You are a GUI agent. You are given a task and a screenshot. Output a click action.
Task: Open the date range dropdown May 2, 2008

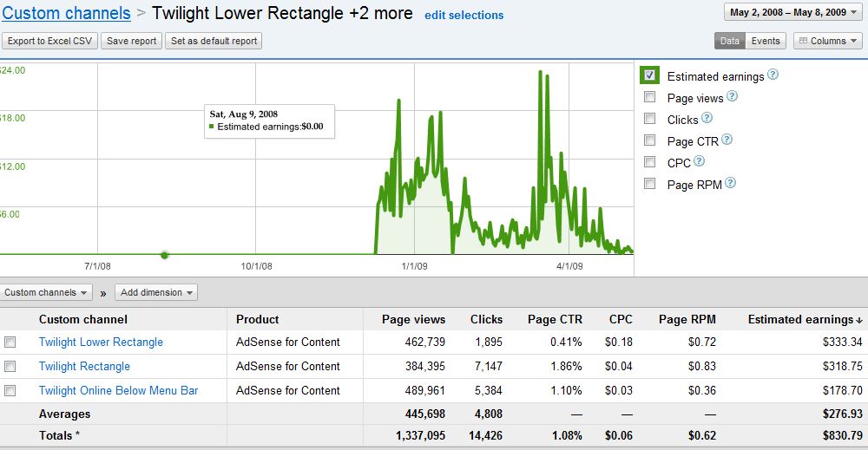coord(792,12)
